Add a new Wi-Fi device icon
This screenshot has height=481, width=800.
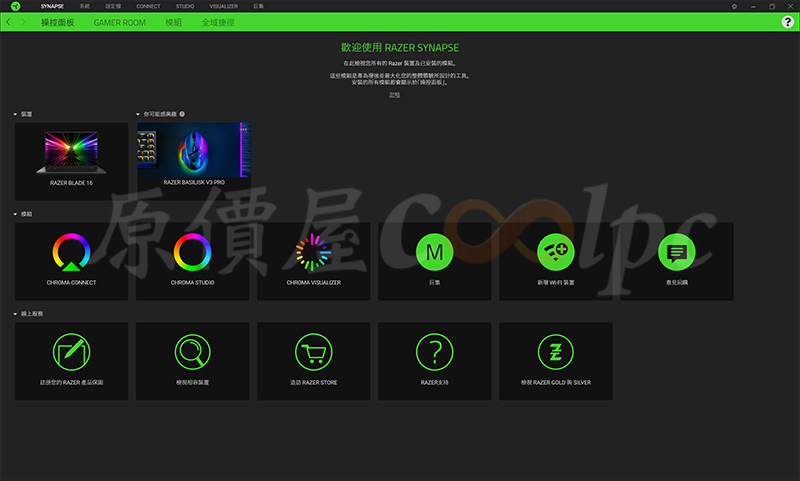point(556,252)
